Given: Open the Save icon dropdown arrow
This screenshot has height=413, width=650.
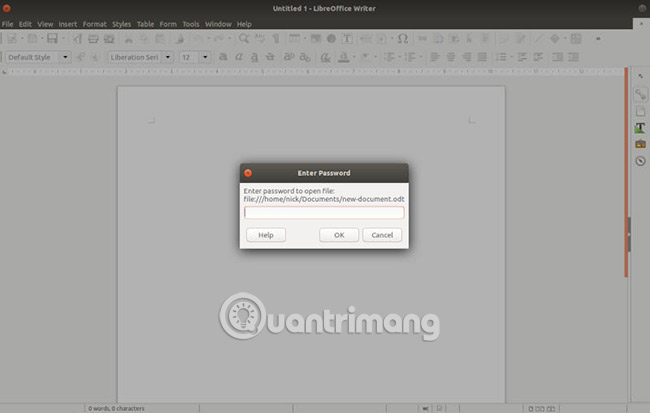Looking at the screenshot, I should coord(63,39).
